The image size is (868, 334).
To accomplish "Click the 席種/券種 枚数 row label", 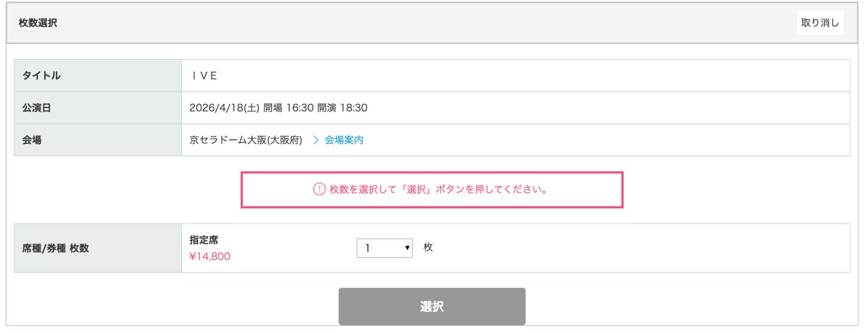I will (x=56, y=248).
